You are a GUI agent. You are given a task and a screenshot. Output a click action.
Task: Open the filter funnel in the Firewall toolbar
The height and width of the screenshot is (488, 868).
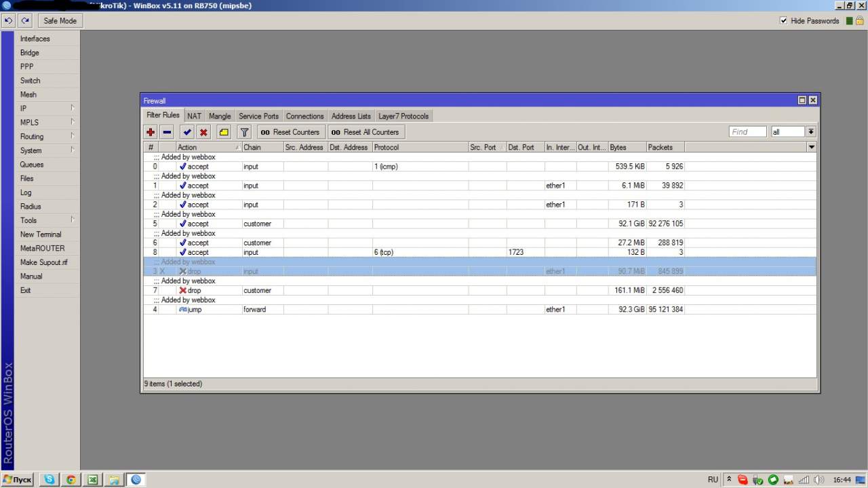(x=245, y=132)
